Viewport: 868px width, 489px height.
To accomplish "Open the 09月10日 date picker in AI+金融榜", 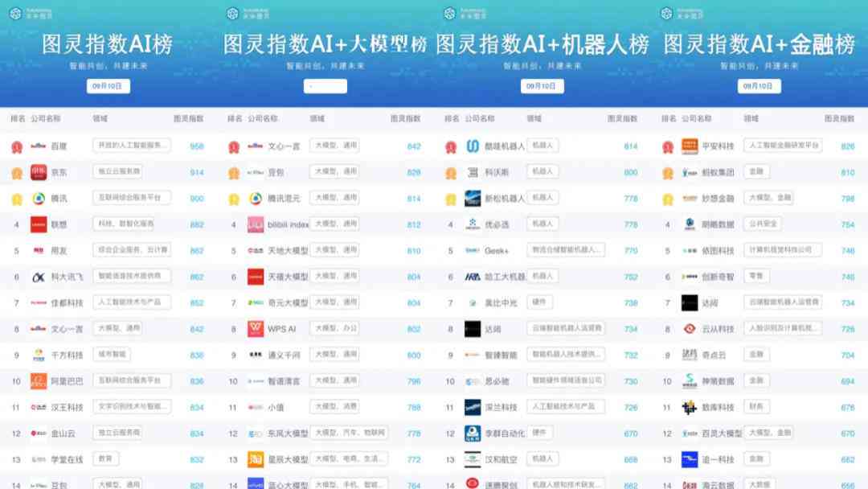I will coord(759,86).
